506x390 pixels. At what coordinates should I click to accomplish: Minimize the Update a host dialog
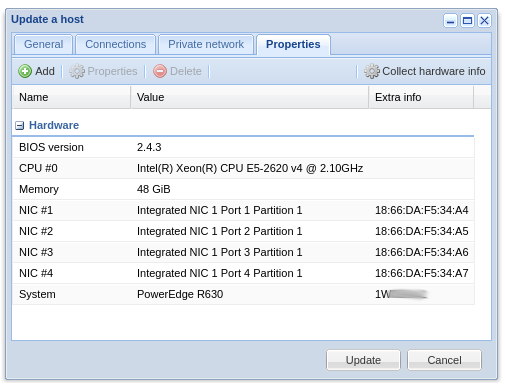click(x=450, y=21)
